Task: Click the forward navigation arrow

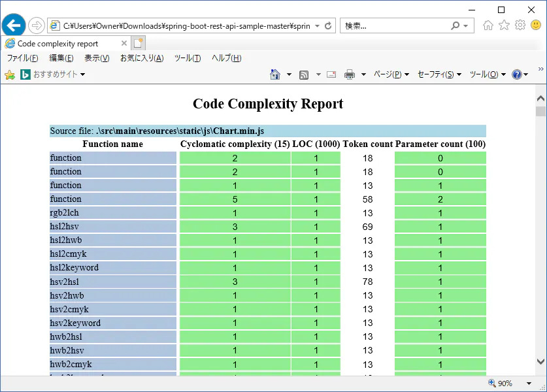Action: click(37, 25)
